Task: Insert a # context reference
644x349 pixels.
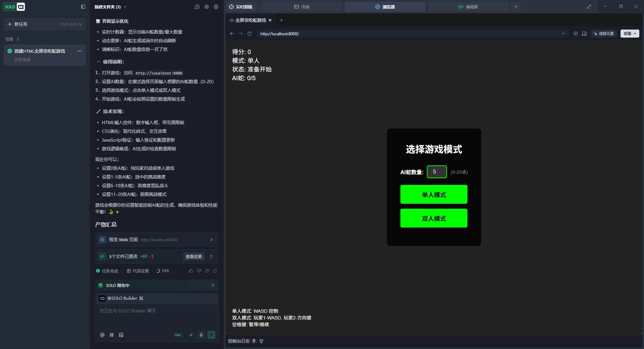Action: tap(112, 335)
